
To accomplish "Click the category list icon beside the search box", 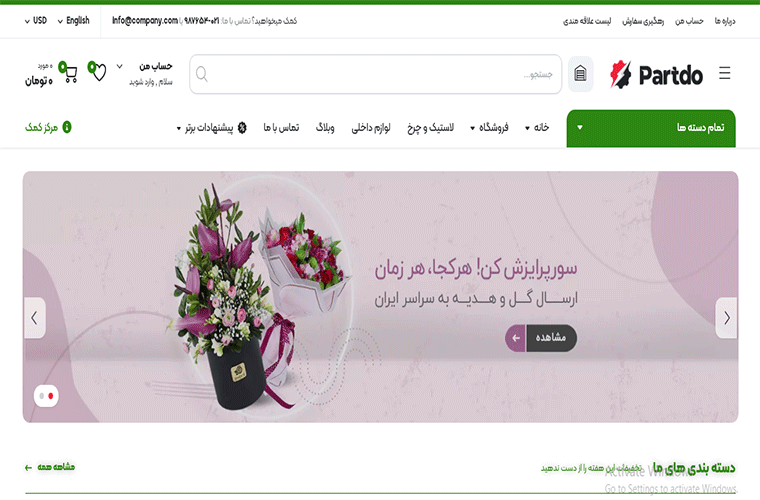I will pyautogui.click(x=580, y=74).
